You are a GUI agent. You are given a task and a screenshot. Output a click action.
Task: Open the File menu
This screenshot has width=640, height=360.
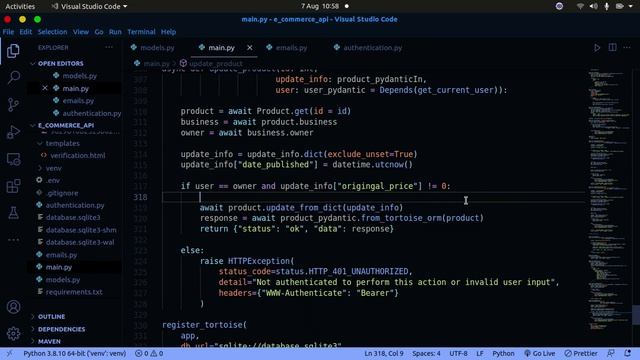[8, 32]
